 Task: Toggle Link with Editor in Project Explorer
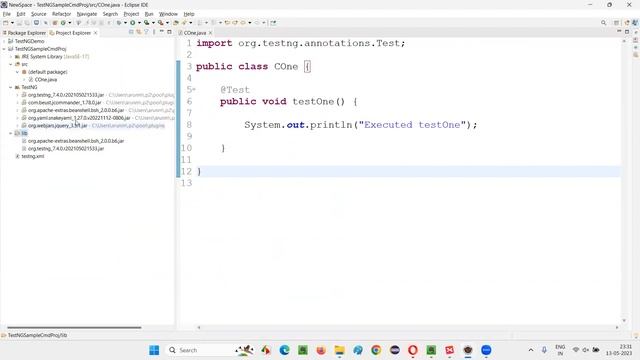click(x=139, y=32)
